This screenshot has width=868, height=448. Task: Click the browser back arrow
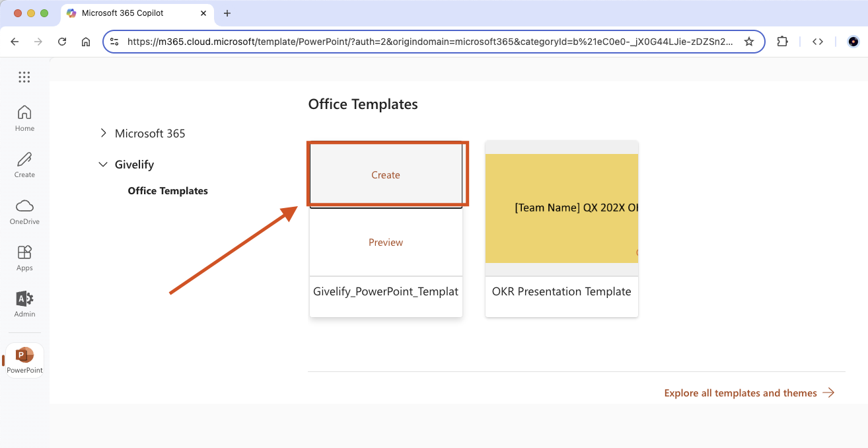pos(15,42)
